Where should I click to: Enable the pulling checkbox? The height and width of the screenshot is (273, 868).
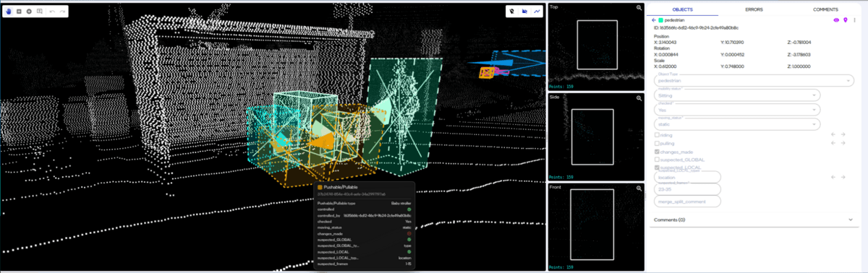click(657, 143)
